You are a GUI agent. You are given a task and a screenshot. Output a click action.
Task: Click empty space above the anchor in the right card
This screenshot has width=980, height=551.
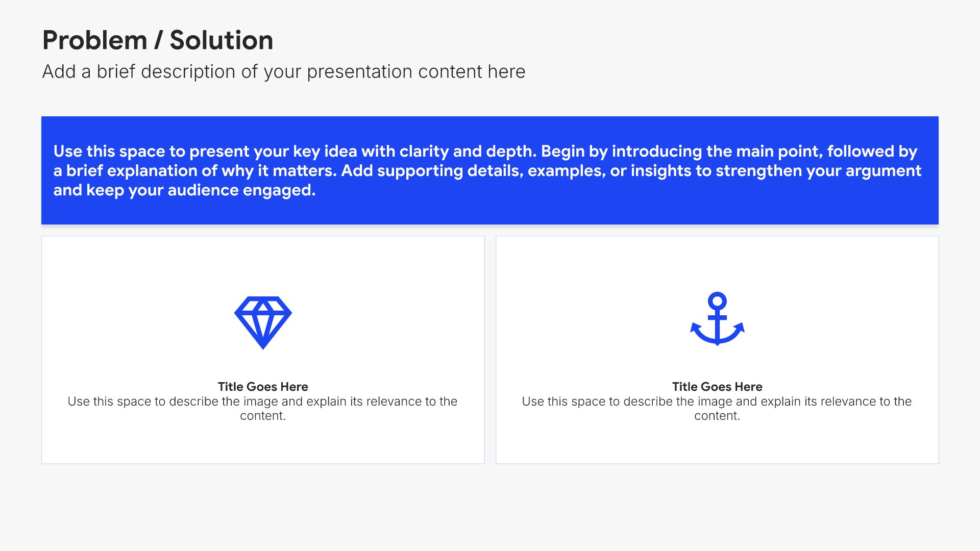click(717, 264)
